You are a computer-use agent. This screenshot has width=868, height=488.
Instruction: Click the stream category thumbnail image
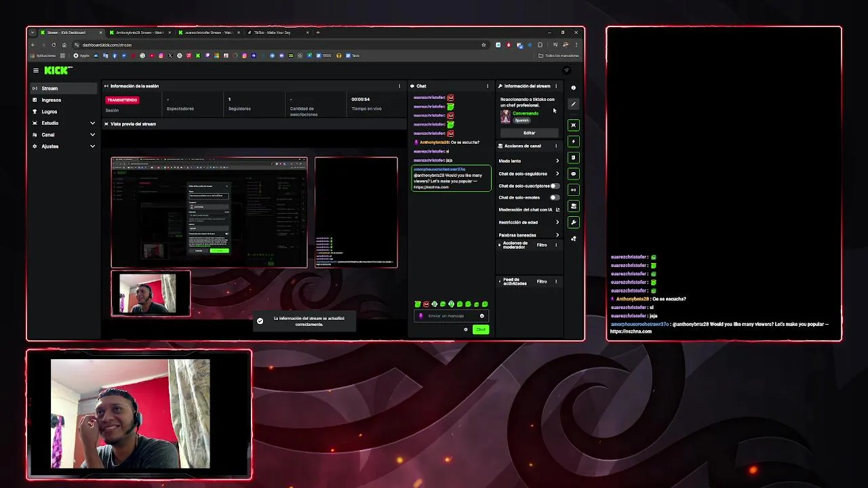(505, 117)
